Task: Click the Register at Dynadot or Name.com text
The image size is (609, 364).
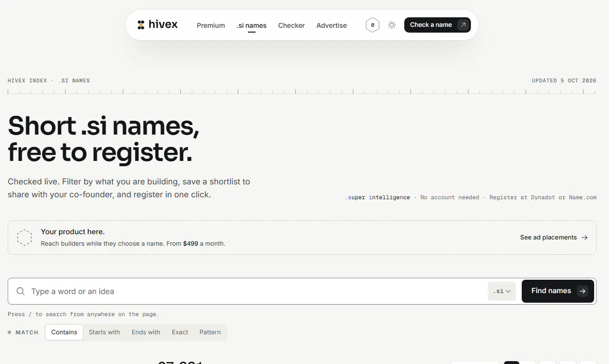Action: (543, 197)
